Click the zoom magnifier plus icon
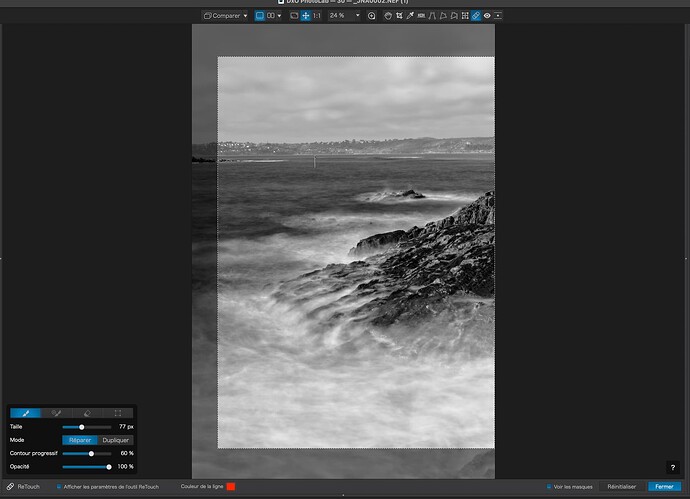The width and height of the screenshot is (690, 499). click(371, 16)
